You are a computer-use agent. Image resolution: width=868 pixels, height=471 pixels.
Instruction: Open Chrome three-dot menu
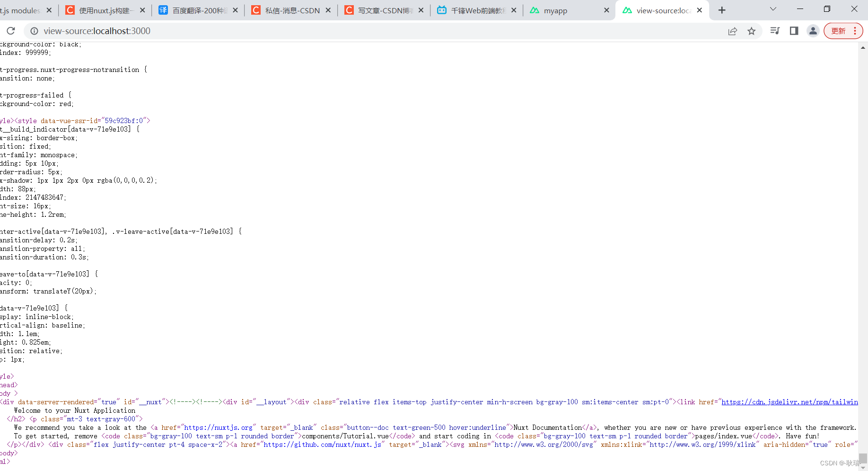(x=855, y=31)
